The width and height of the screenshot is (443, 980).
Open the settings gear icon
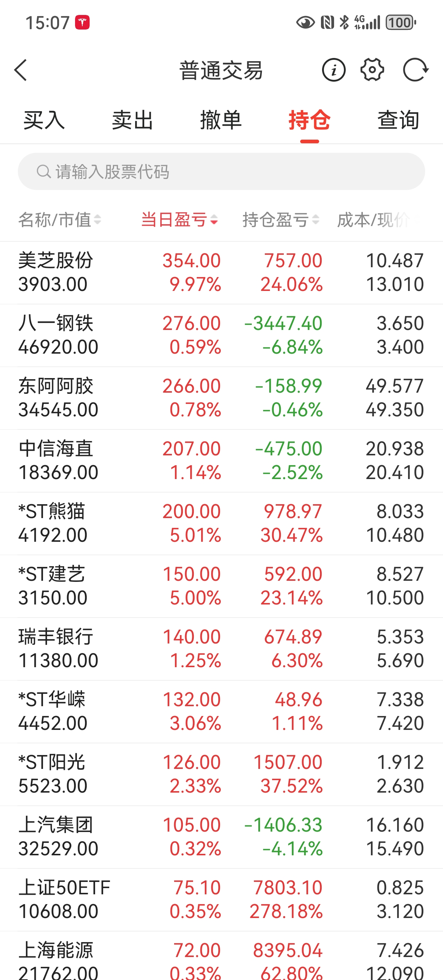372,70
